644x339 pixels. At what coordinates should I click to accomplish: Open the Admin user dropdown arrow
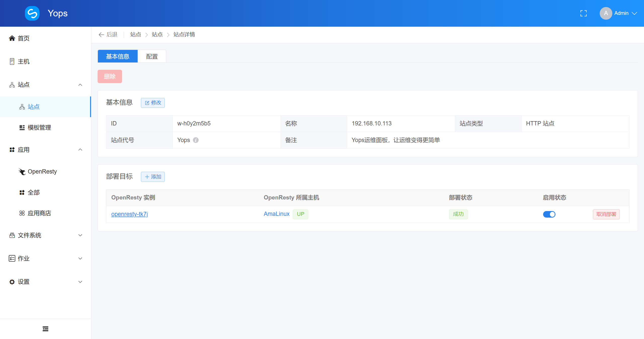(634, 13)
